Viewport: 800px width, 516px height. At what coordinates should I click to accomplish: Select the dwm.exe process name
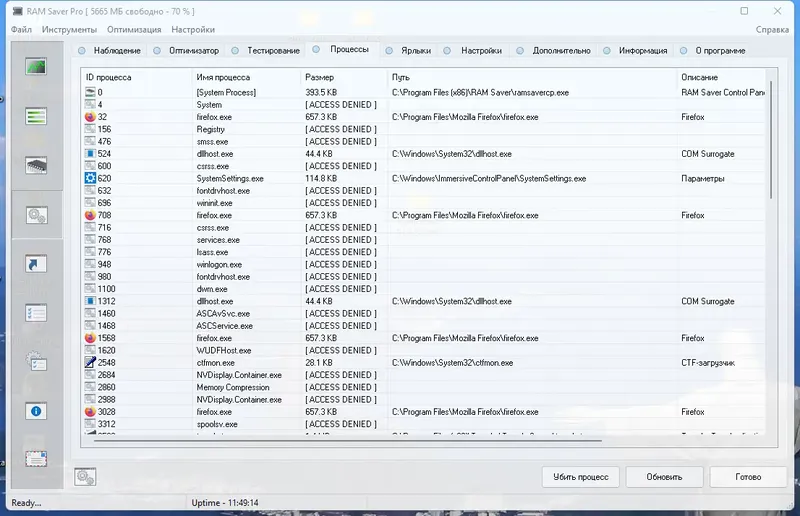(x=212, y=289)
